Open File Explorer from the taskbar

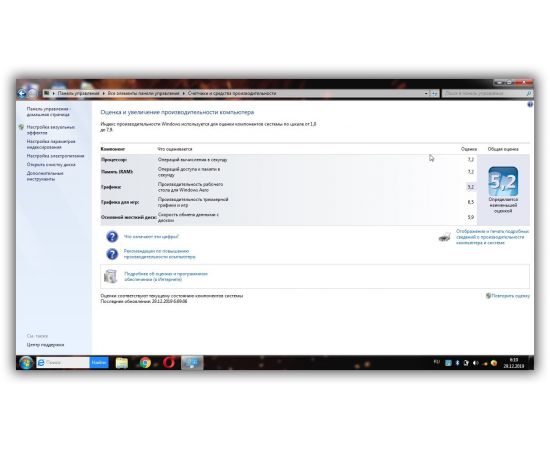point(122,363)
